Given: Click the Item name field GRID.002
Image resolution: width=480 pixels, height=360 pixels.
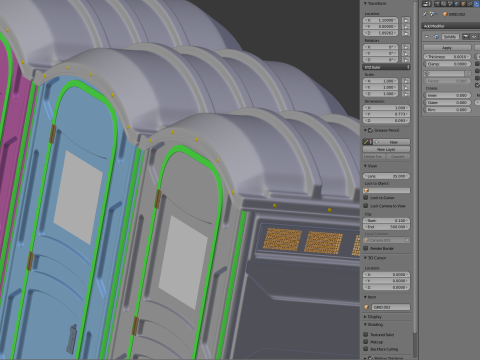Looking at the screenshot, I should click(x=390, y=307).
